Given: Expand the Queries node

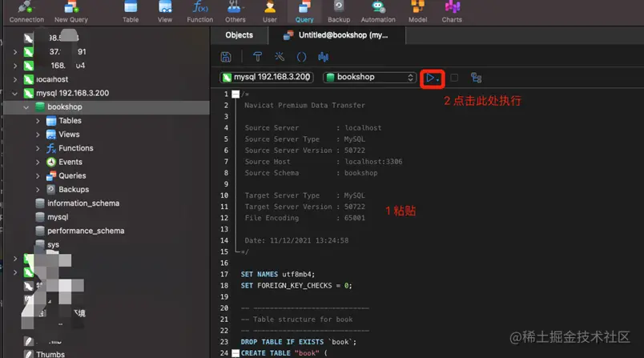Looking at the screenshot, I should coord(38,176).
